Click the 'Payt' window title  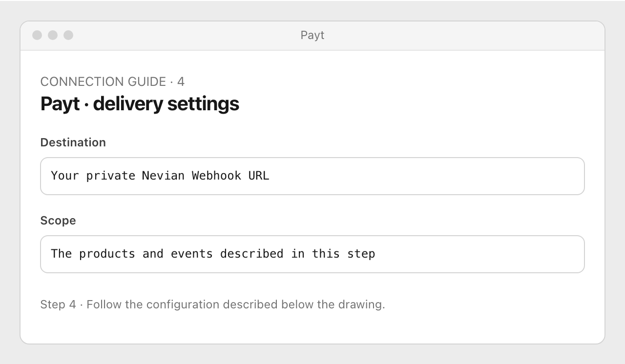(x=312, y=35)
